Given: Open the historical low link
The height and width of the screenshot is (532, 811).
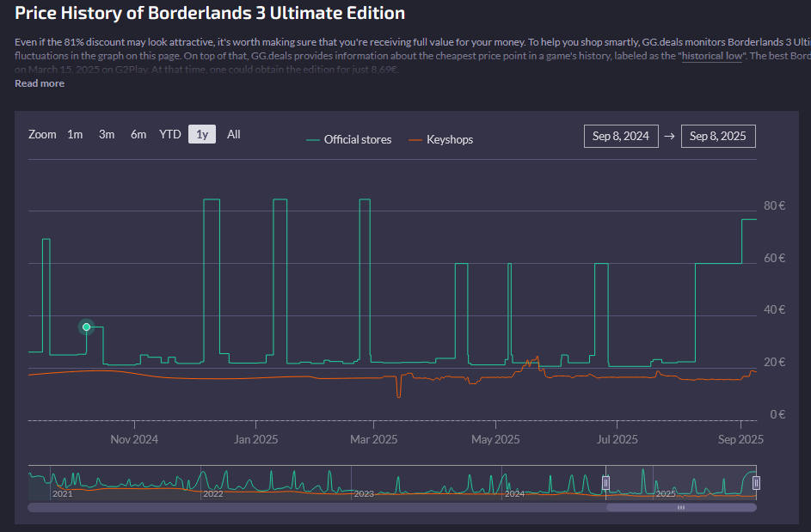Looking at the screenshot, I should click(x=712, y=56).
